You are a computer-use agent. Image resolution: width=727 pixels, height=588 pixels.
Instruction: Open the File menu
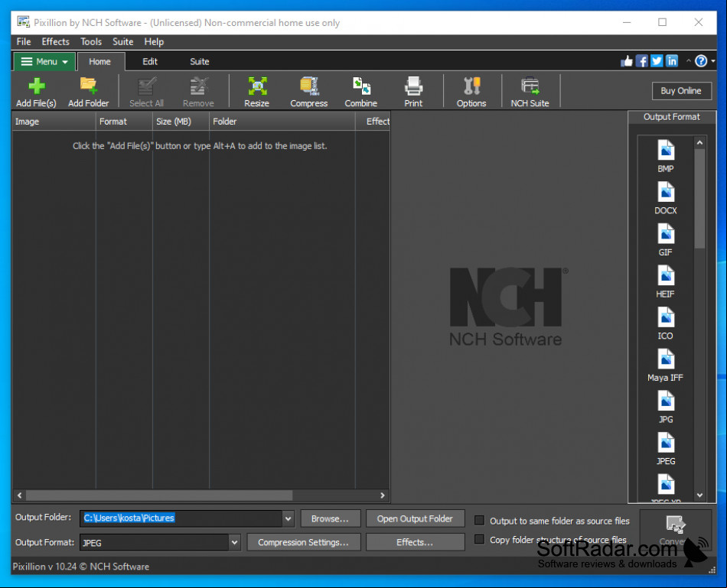tap(24, 42)
